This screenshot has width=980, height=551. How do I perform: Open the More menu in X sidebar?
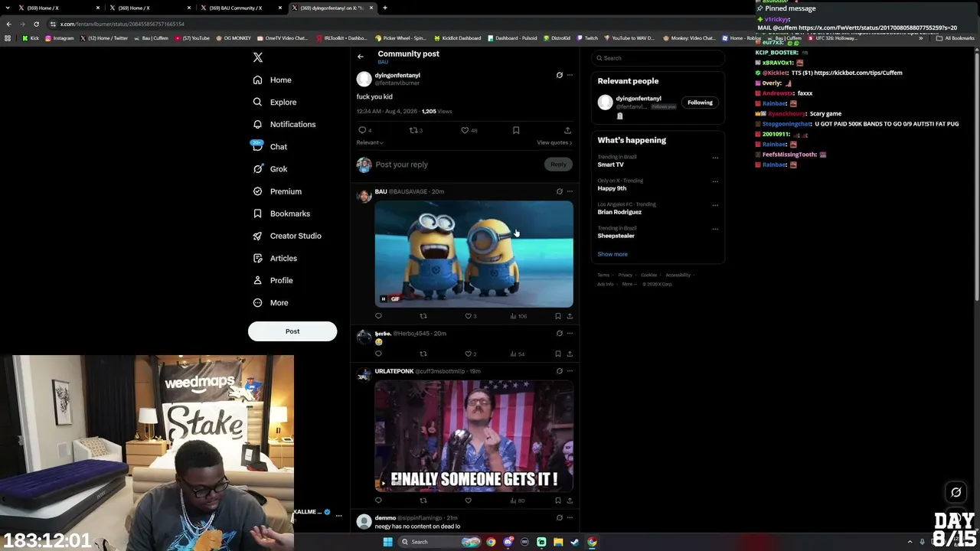(x=271, y=302)
